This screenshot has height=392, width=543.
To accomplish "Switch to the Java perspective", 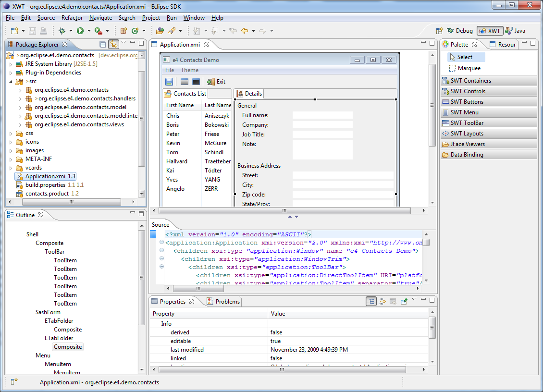I will point(515,31).
